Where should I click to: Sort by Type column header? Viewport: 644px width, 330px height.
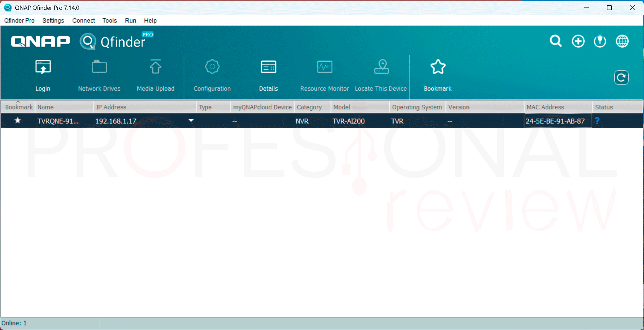tap(214, 107)
